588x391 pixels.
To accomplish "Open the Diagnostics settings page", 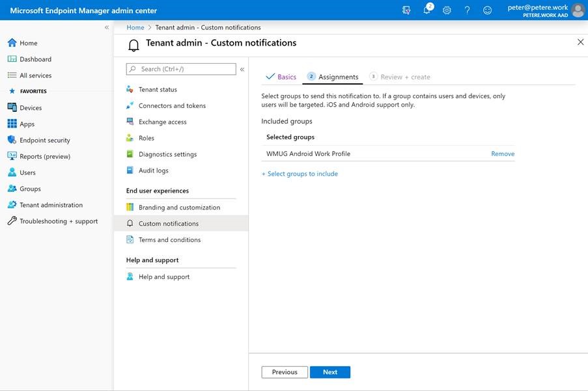I will click(x=167, y=154).
